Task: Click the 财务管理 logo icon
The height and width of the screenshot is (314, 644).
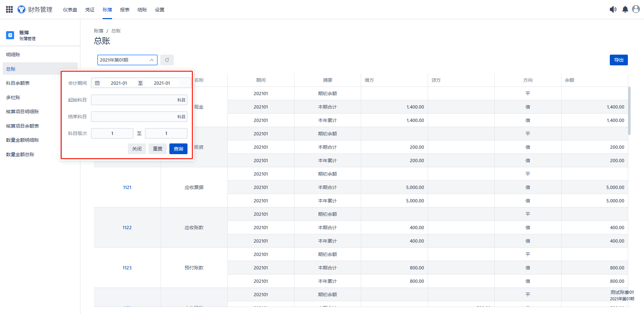Action: [21, 9]
